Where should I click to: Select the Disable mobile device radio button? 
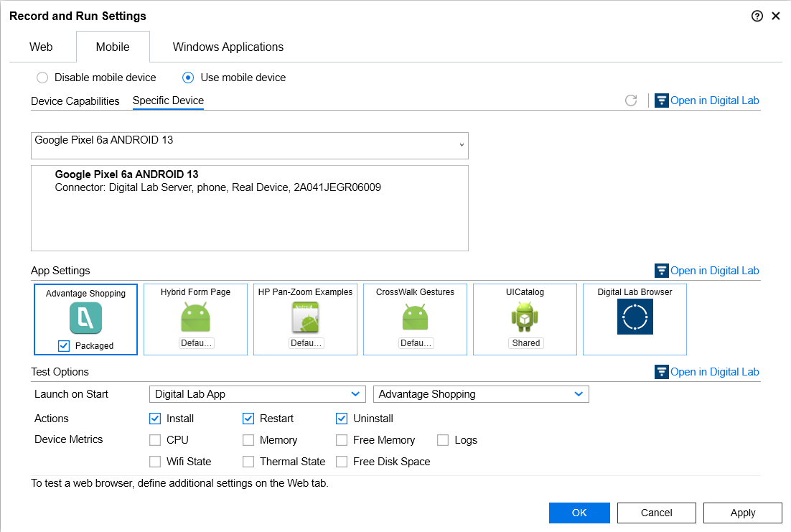42,78
